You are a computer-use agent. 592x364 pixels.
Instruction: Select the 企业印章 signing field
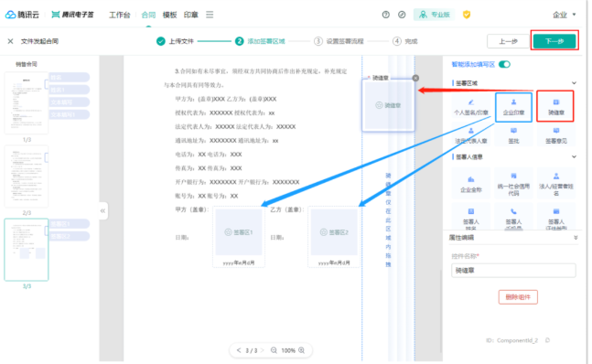pos(513,107)
